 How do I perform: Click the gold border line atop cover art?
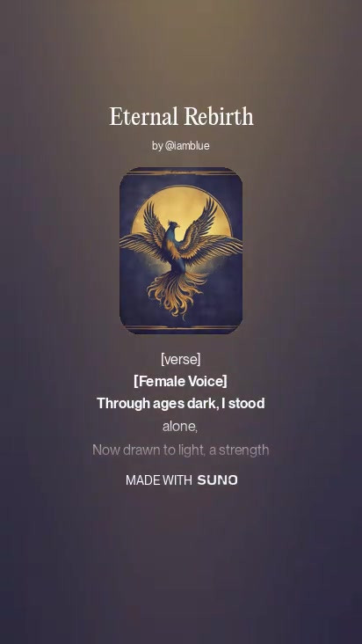point(181,173)
